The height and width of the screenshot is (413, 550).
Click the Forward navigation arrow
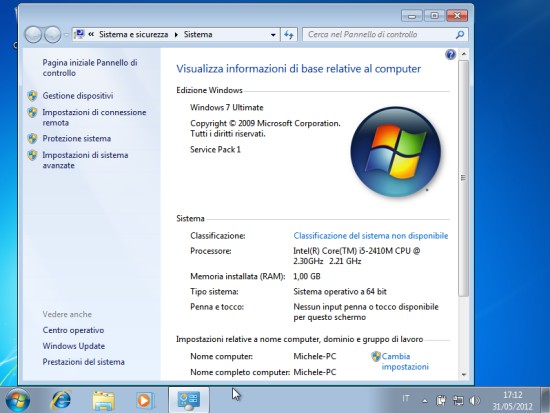pos(53,34)
